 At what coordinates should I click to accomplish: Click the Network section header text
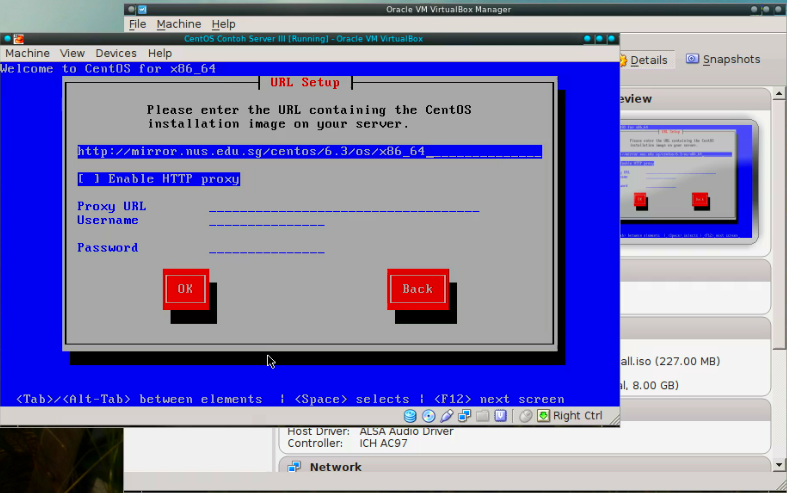click(335, 467)
